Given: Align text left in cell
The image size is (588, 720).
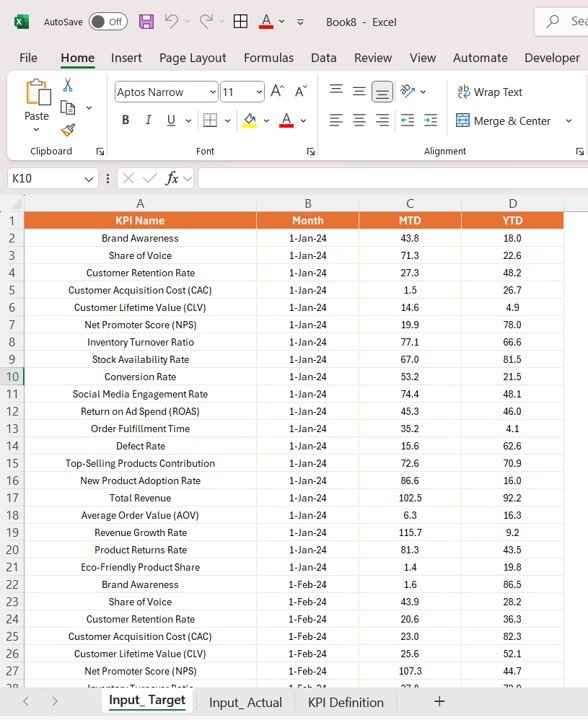Looking at the screenshot, I should [x=336, y=120].
